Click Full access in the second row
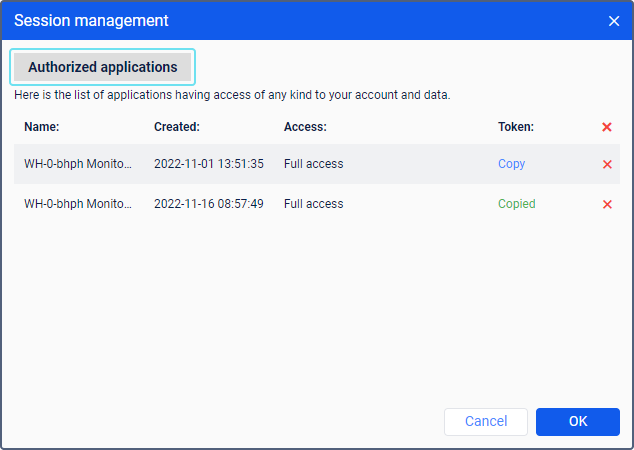The height and width of the screenshot is (450, 634). (313, 204)
